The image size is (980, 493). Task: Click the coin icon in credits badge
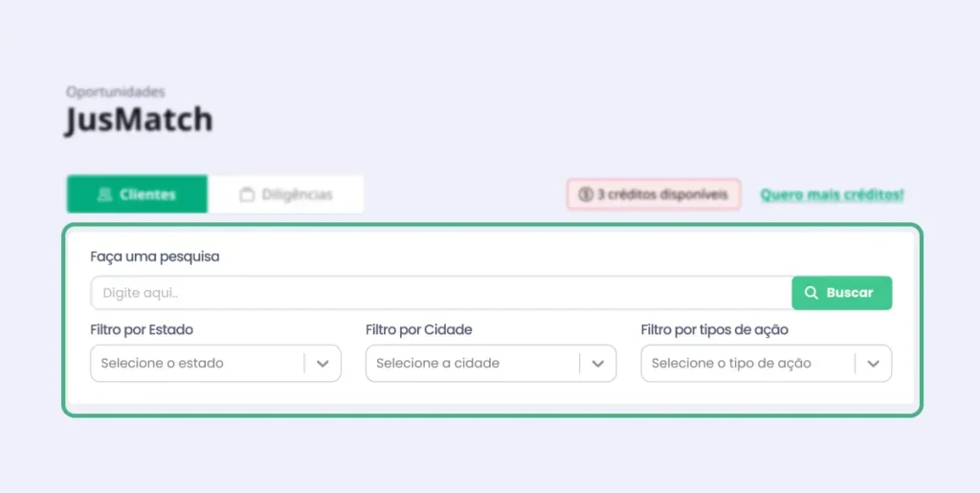click(x=586, y=194)
